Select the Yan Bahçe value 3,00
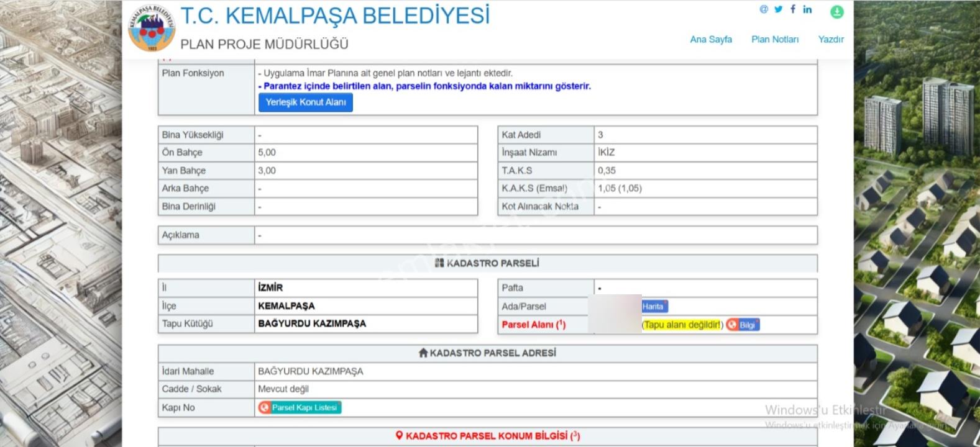The width and height of the screenshot is (980, 447). [x=267, y=170]
